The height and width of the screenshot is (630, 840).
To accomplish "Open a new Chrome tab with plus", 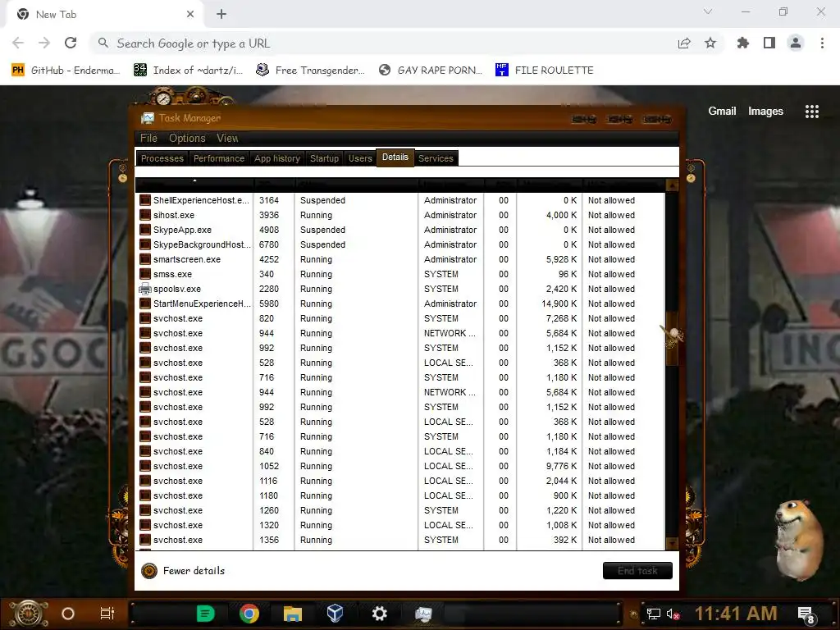I will tap(221, 14).
